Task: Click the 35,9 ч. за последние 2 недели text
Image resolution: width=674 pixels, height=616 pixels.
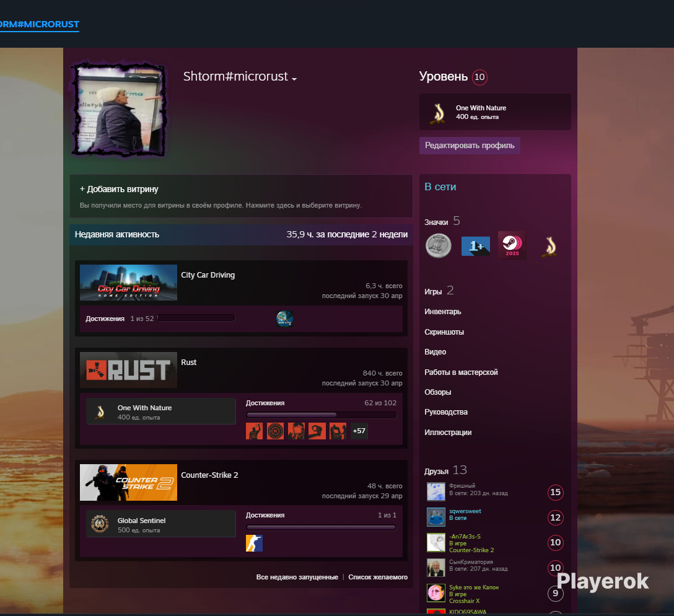Action: [347, 235]
